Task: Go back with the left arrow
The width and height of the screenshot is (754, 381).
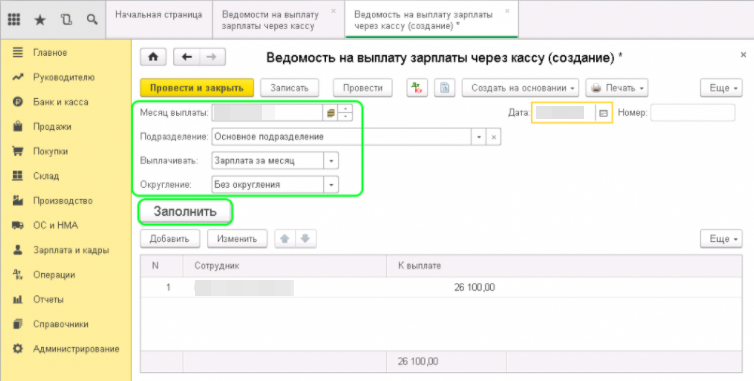Action: (187, 57)
